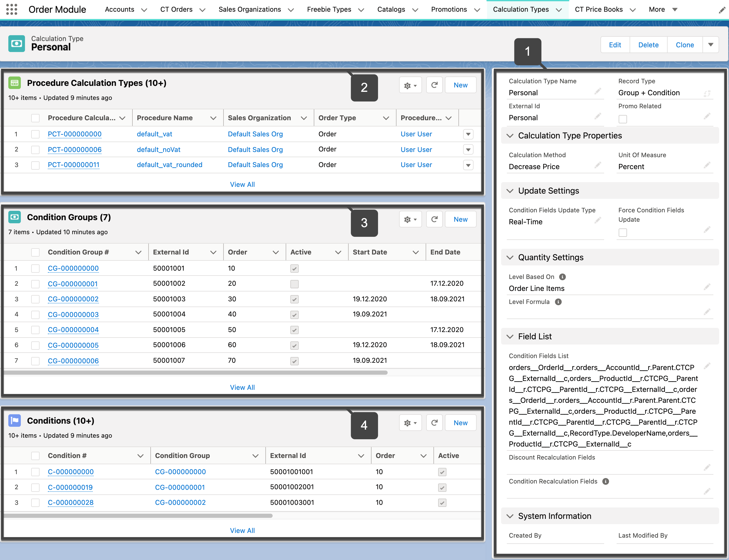Click the pencil icon next to Unit Of Measure
This screenshot has width=729, height=560.
click(x=707, y=165)
